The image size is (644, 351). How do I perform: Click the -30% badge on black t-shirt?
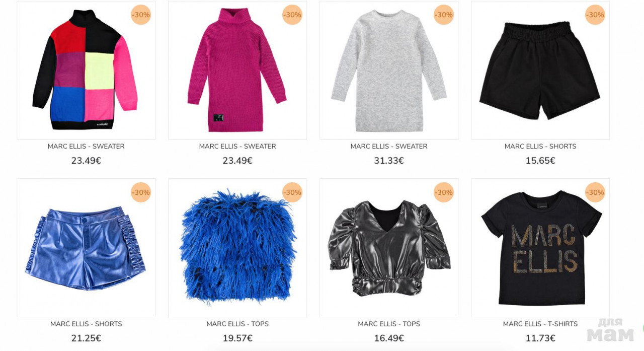(x=595, y=192)
